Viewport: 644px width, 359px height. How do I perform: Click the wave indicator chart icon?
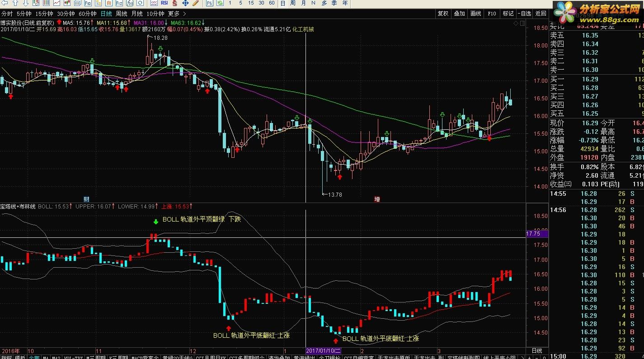click(154, 3)
